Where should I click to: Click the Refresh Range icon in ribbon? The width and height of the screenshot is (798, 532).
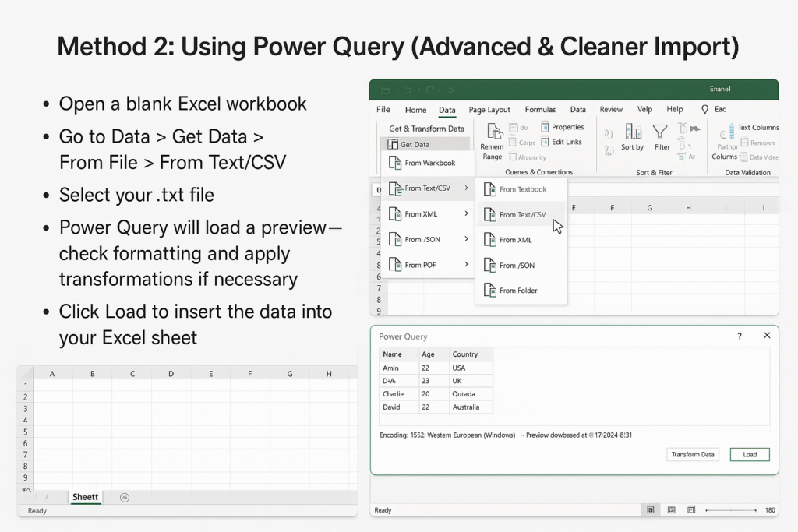point(493,132)
